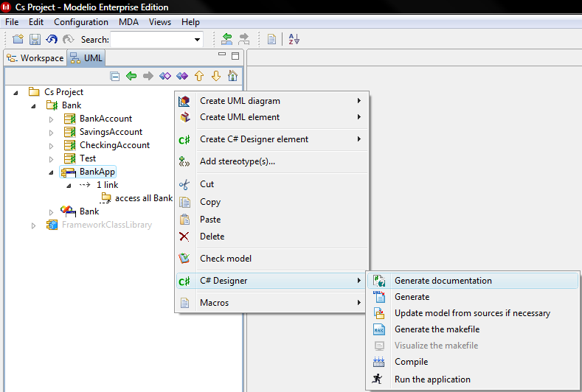This screenshot has height=392, width=582.
Task: Click the gray right-arrow toolbar icon
Action: click(244, 39)
